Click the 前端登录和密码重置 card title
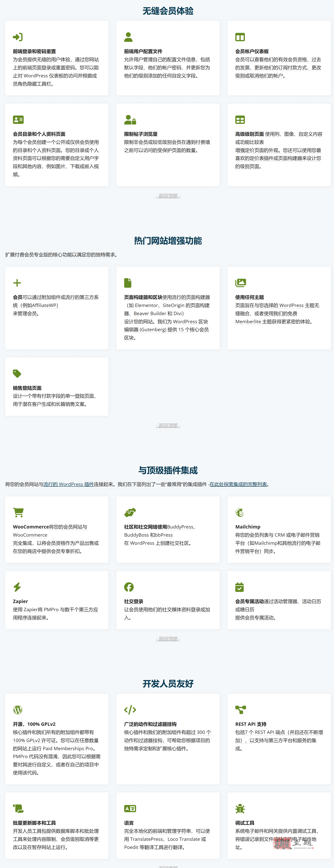The width and height of the screenshot is (334, 868). pyautogui.click(x=34, y=51)
